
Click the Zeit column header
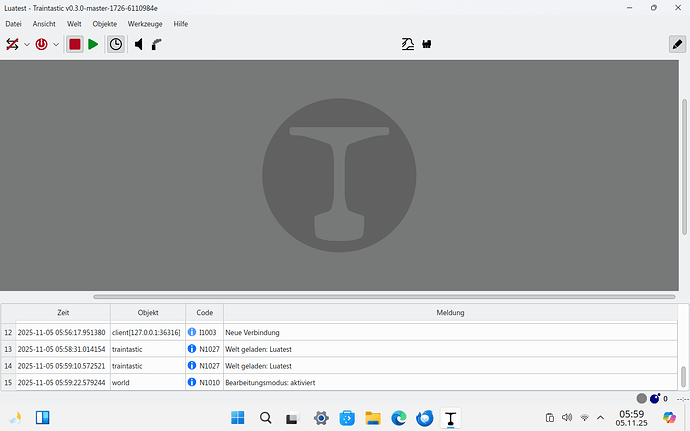tap(63, 313)
